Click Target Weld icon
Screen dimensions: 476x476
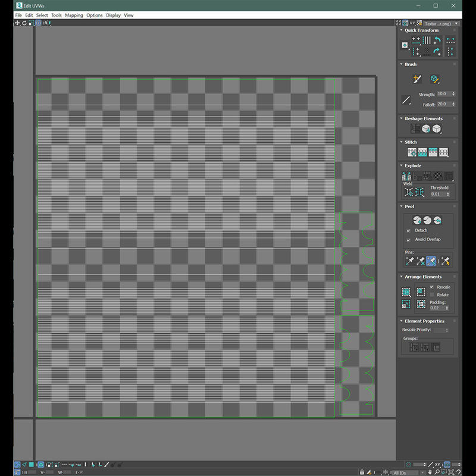pos(409,192)
